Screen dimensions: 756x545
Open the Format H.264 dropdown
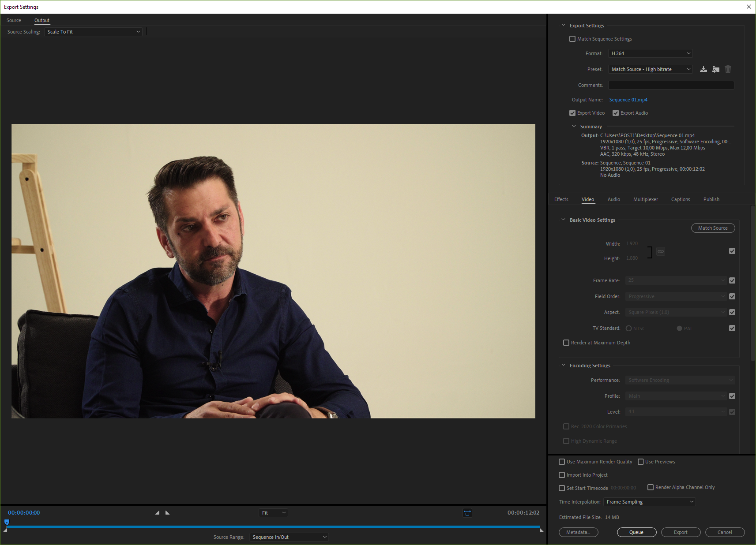[x=650, y=53]
